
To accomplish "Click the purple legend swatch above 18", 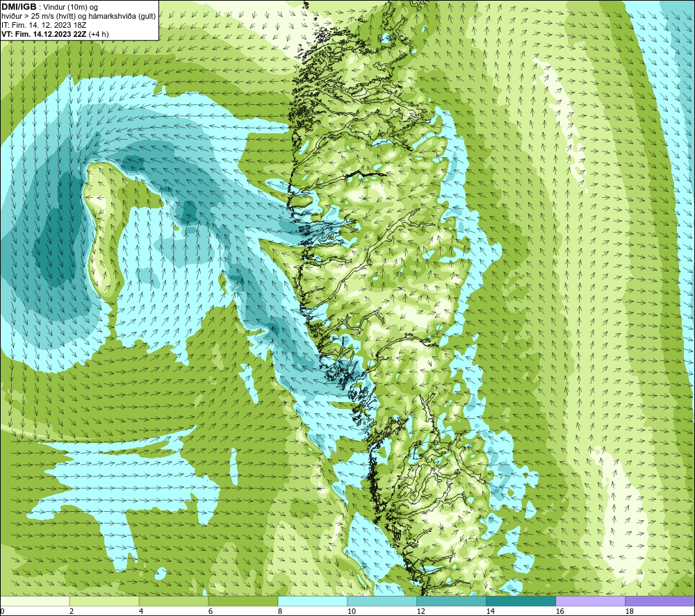I will pyautogui.click(x=660, y=601).
